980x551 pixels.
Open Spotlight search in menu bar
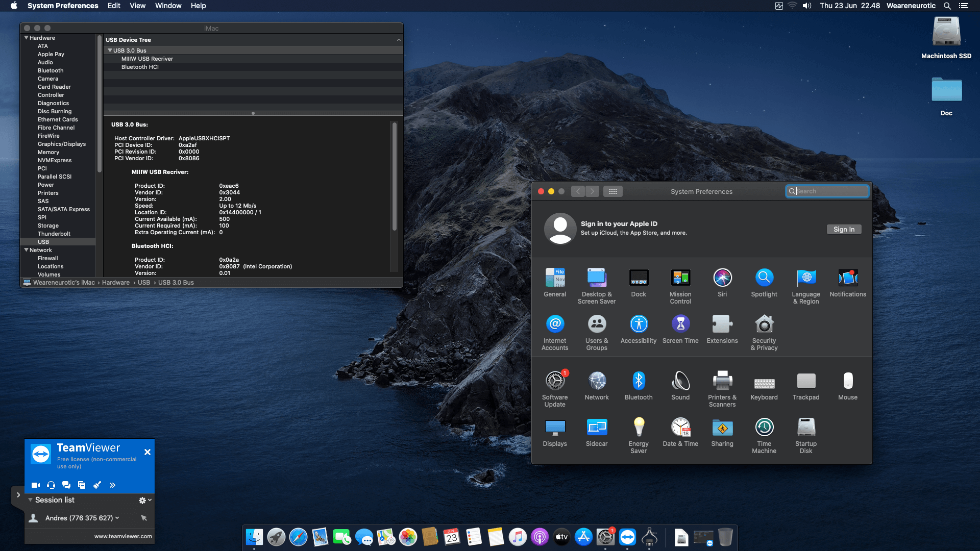(x=947, y=6)
